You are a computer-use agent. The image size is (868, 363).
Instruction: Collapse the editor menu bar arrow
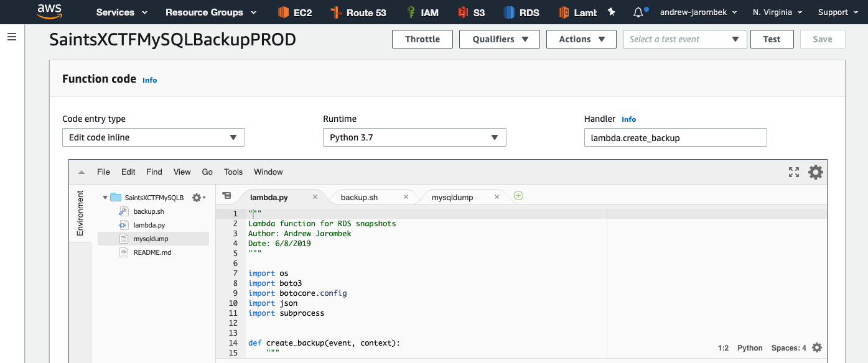pyautogui.click(x=82, y=172)
